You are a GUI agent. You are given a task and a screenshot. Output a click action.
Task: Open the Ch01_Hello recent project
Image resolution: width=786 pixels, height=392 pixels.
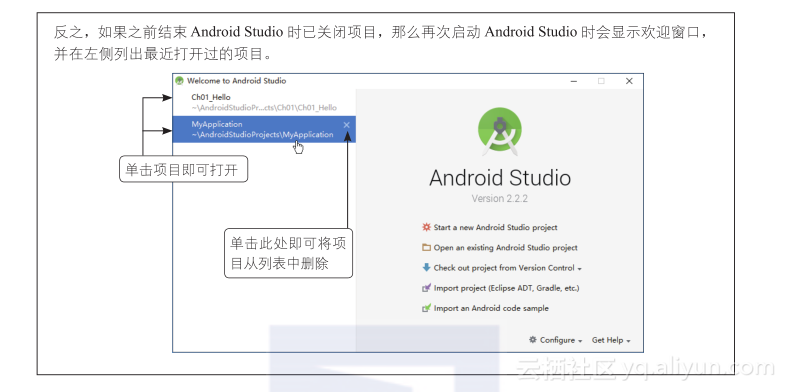point(264,102)
